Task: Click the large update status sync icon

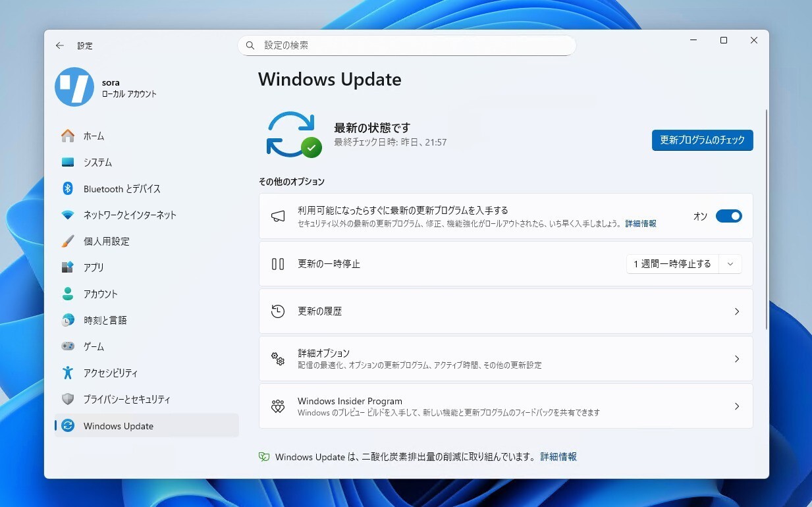Action: [x=294, y=134]
